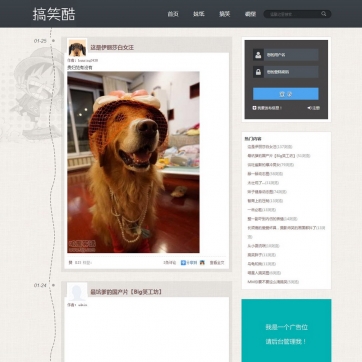Click the blank avatar of the second post author
Image resolution: width=362 pixels, height=362 pixels.
(x=77, y=292)
